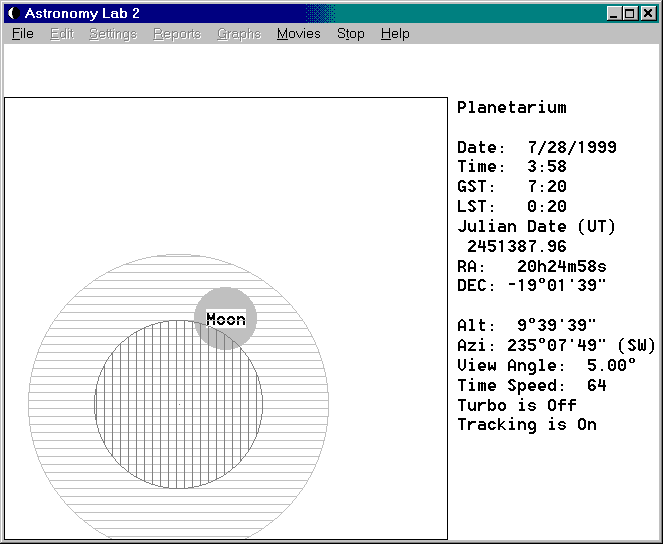The image size is (663, 544).
Task: Maximize the Astronomy Lab 2 window
Action: point(630,13)
